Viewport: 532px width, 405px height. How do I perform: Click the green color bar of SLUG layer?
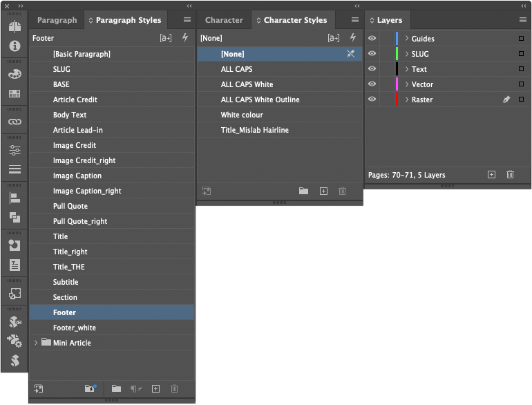[397, 54]
